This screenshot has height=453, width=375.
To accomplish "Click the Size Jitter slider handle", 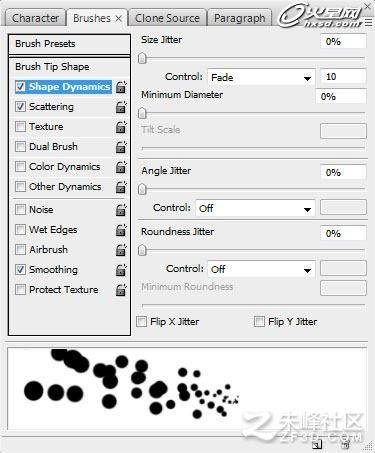I will click(142, 58).
